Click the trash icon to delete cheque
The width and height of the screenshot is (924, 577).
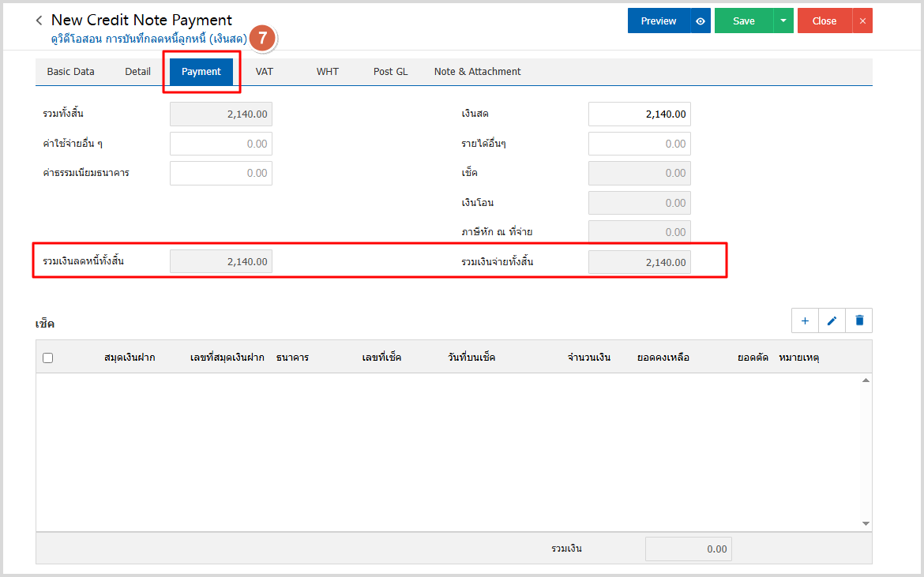pyautogui.click(x=859, y=320)
